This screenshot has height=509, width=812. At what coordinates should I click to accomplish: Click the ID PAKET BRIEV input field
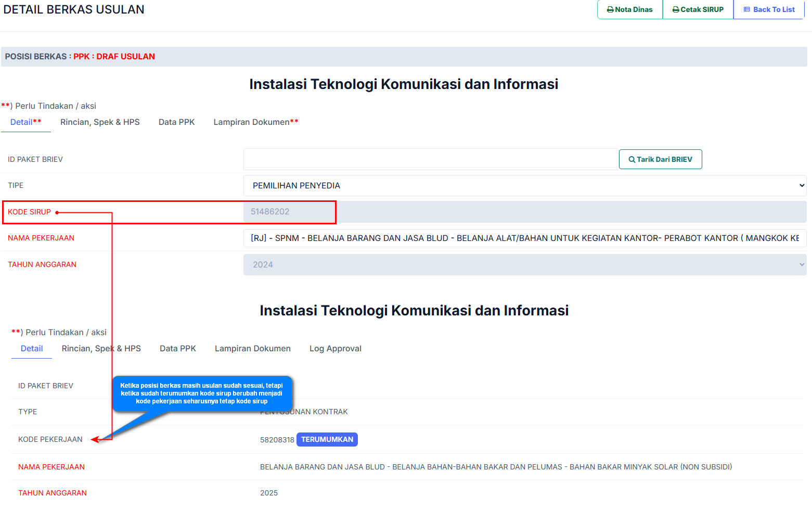(x=430, y=160)
